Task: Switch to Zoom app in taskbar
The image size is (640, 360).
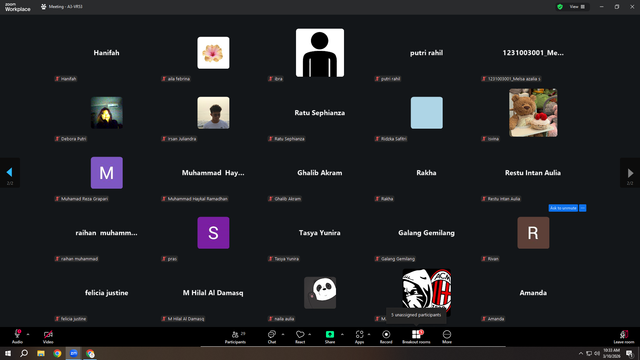Action: [74, 353]
